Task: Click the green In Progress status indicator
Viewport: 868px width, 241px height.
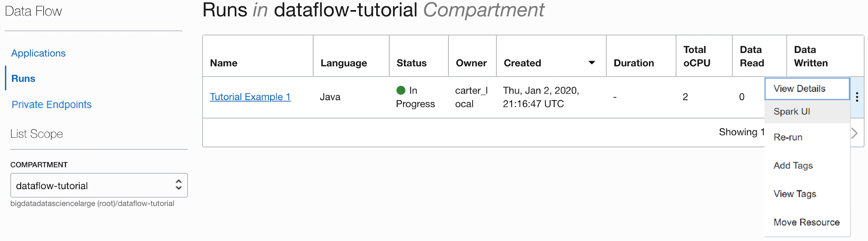Action: [401, 90]
